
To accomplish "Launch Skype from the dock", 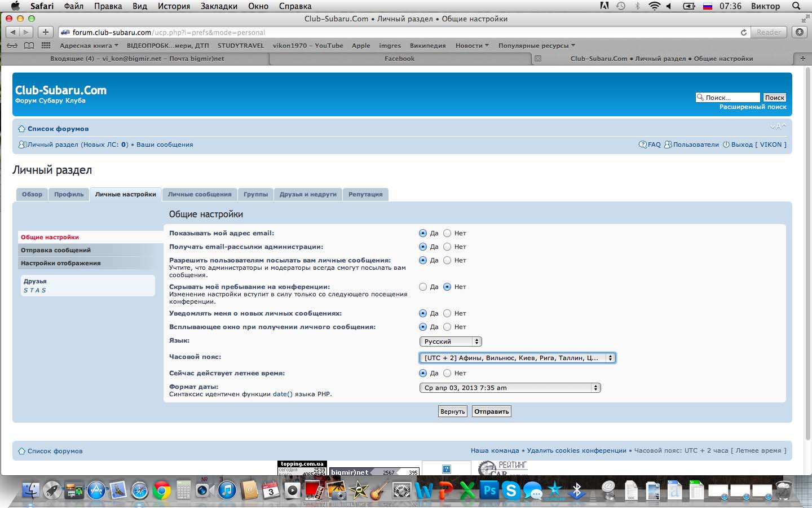I will pyautogui.click(x=511, y=491).
